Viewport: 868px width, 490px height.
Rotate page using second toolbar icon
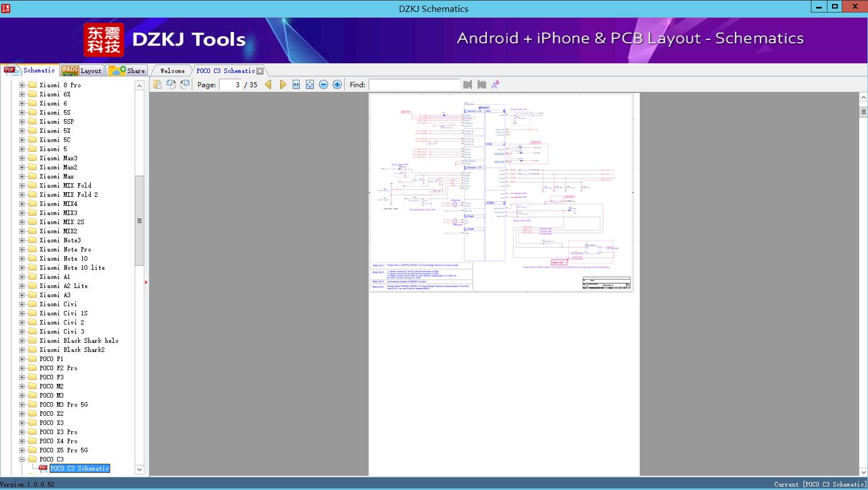(171, 84)
